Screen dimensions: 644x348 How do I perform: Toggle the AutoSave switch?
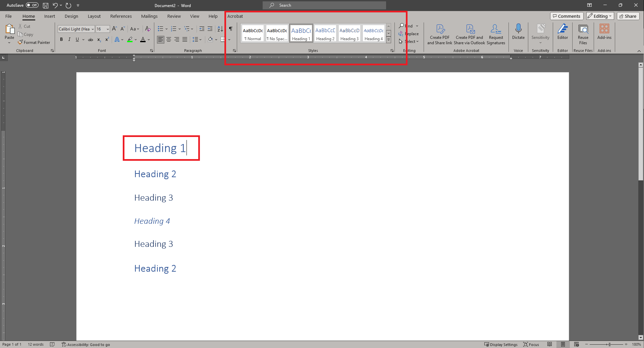pyautogui.click(x=32, y=5)
